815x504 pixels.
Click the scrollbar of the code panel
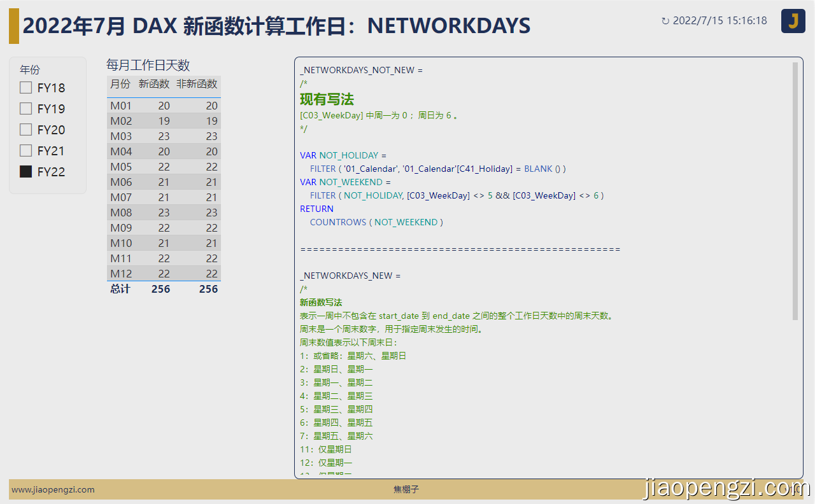point(795,191)
